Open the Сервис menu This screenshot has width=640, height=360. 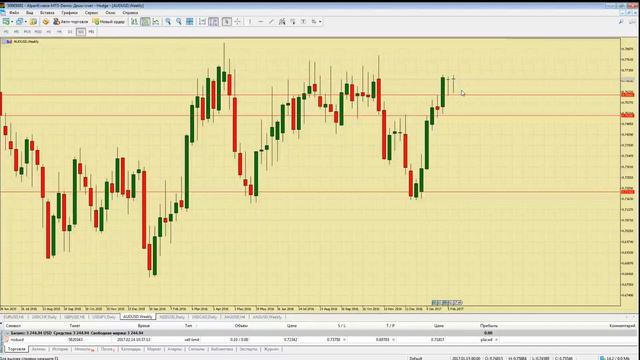[x=91, y=13]
